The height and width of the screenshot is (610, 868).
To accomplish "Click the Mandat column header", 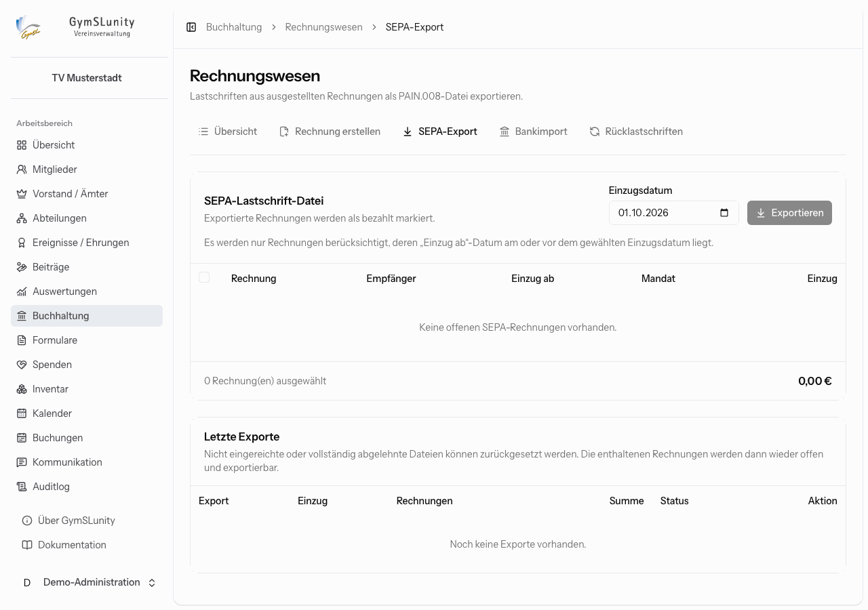I will tap(658, 279).
